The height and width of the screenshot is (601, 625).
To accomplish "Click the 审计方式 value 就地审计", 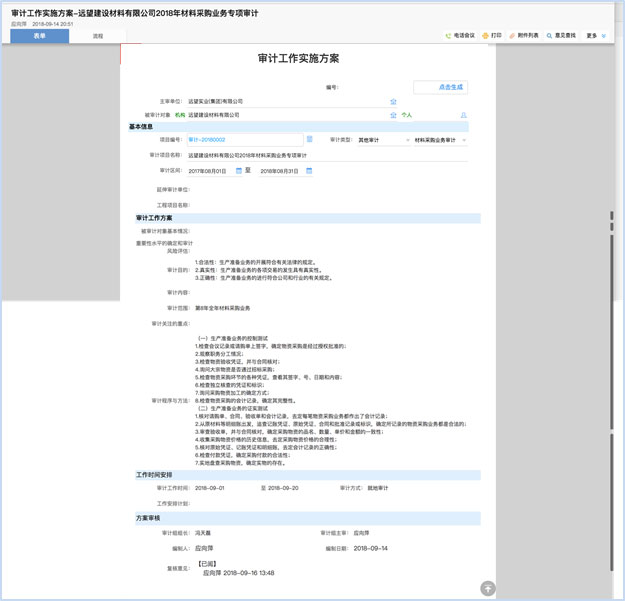I will point(377,488).
